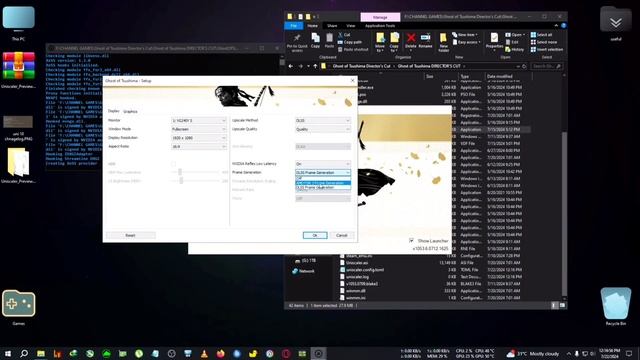This screenshot has width=640, height=360.
Task: Open the Display Resolution dropdown
Action: (x=199, y=138)
